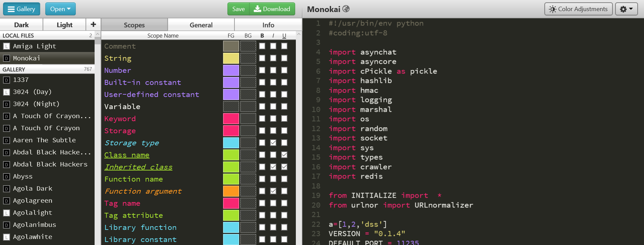Viewport: 644px width, 245px height.
Task: Click the LOCAL FILES header
Action: [x=47, y=36]
